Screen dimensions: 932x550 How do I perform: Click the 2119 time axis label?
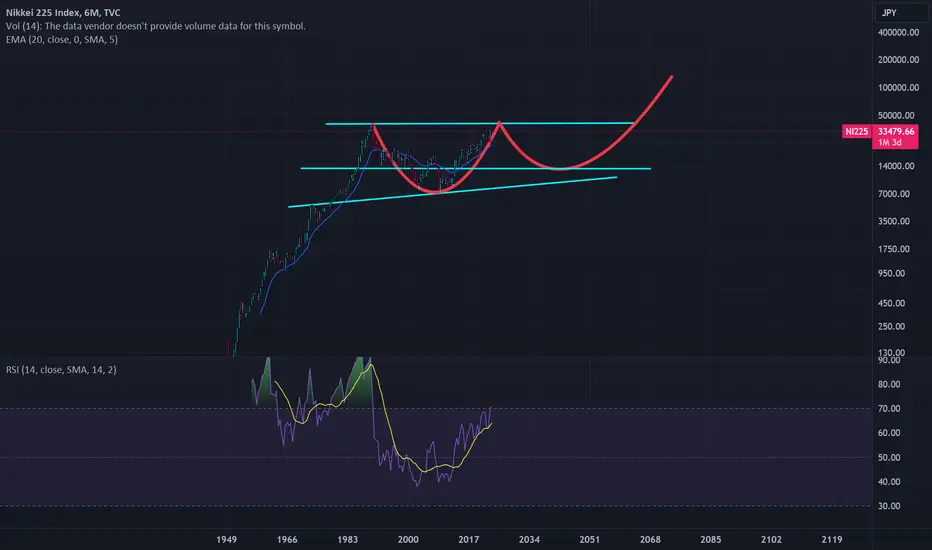click(832, 539)
